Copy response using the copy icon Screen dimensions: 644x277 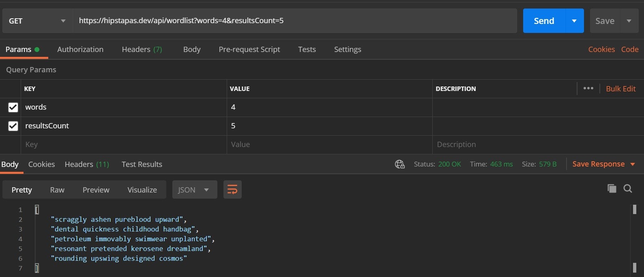[612, 188]
